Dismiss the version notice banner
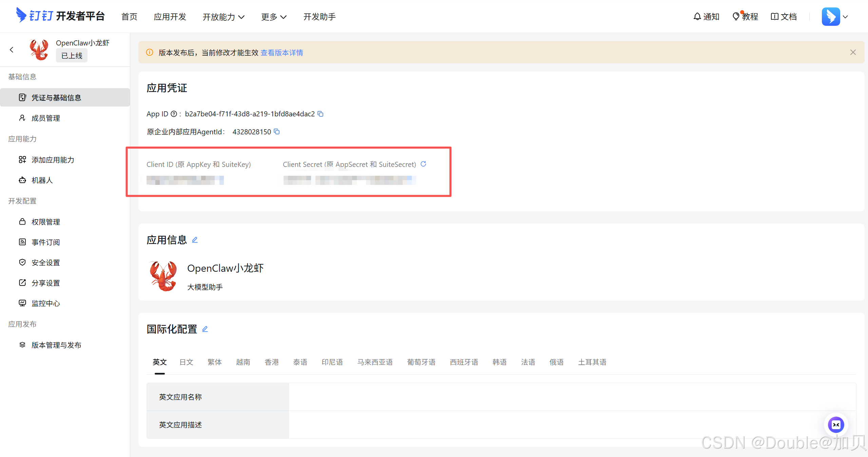The height and width of the screenshot is (457, 868). click(853, 52)
